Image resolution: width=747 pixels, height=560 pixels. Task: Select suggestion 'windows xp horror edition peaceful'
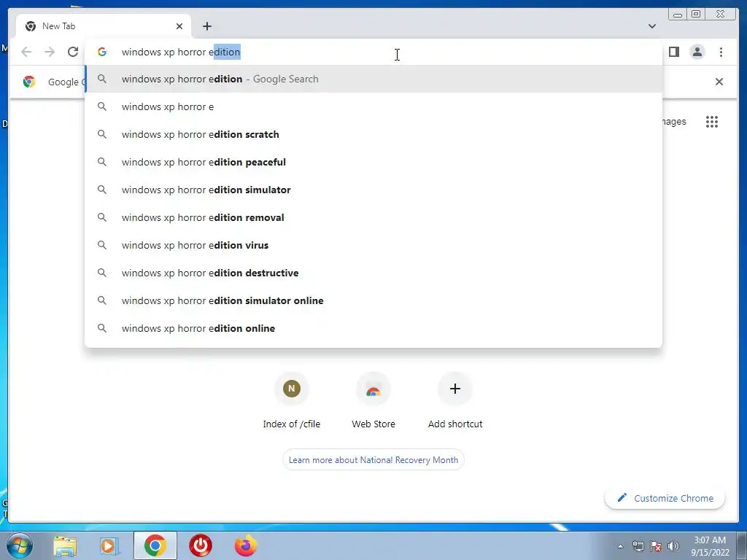click(x=373, y=162)
